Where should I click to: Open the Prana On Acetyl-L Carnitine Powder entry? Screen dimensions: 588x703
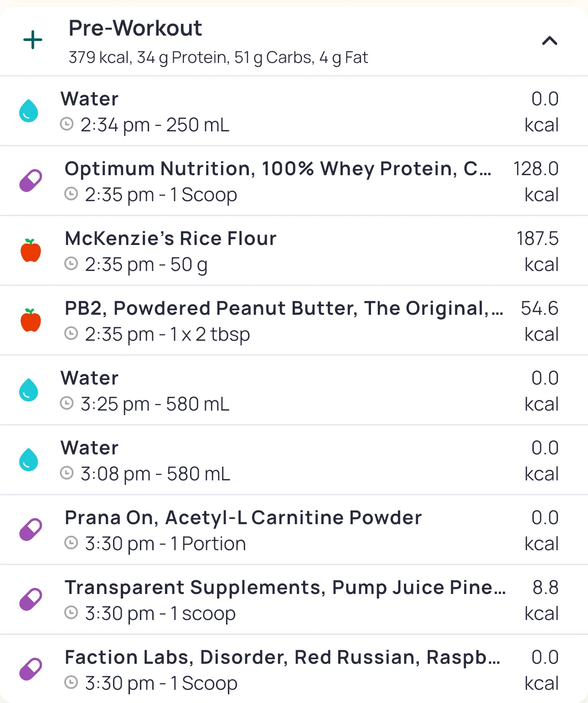[x=243, y=518]
